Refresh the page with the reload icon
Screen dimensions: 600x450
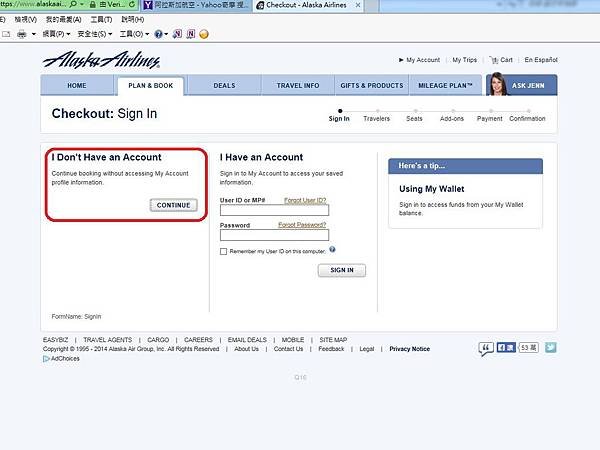tap(132, 5)
